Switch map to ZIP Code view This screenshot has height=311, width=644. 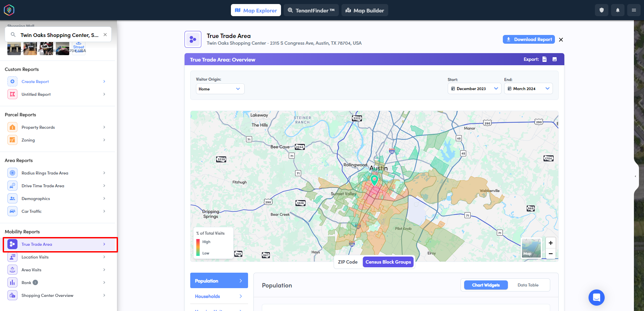click(348, 262)
